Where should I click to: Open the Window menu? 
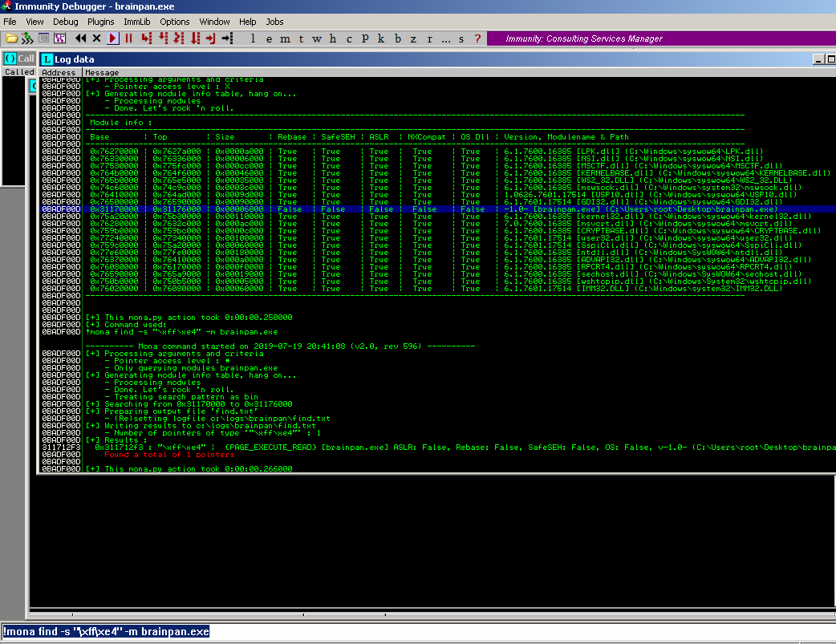(214, 22)
